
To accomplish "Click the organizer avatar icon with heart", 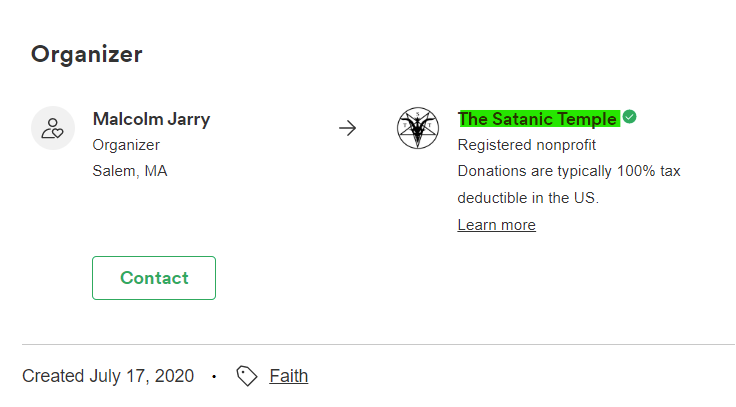I will click(x=53, y=128).
